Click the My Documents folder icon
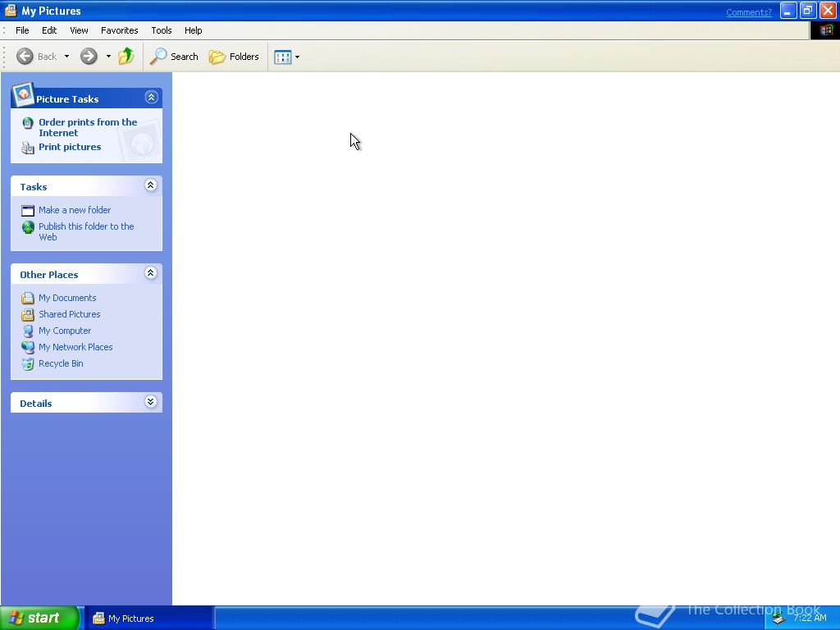This screenshot has height=630, width=840. (x=28, y=299)
